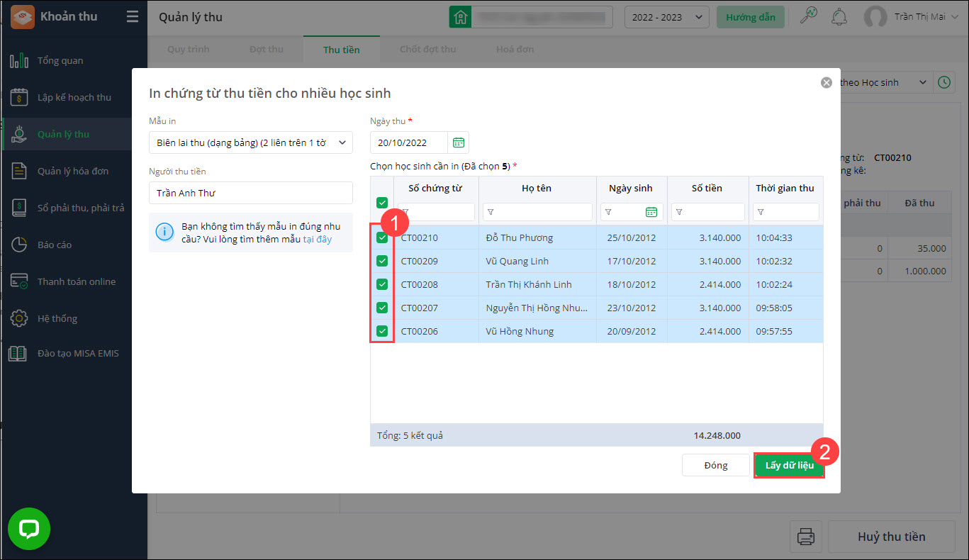Click the Ngày thu date field
969x560 pixels.
(409, 142)
